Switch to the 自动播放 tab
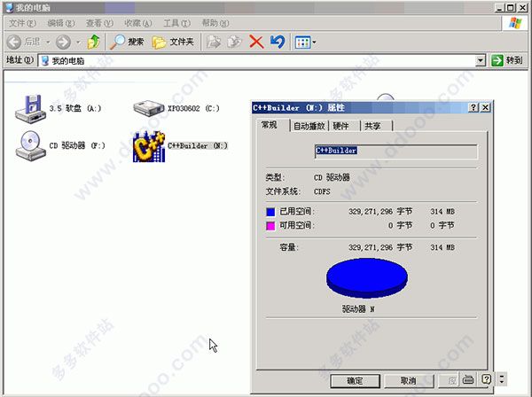The height and width of the screenshot is (397, 532). pyautogui.click(x=309, y=126)
